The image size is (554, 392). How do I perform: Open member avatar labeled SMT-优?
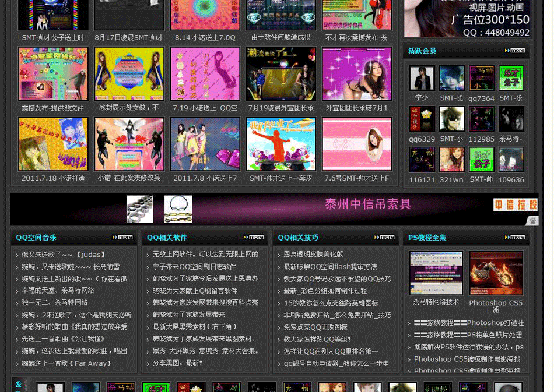pos(451,78)
